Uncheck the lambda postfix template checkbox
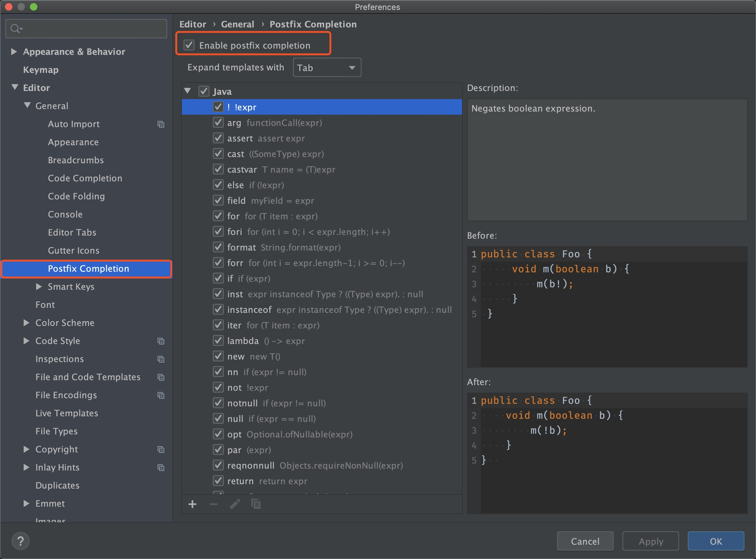This screenshot has width=756, height=559. 218,341
